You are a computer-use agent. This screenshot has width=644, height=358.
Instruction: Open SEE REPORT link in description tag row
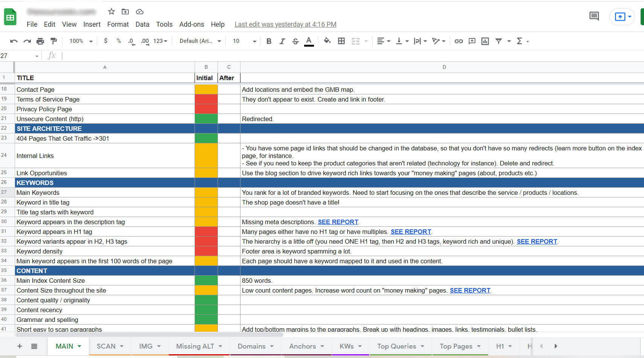[x=338, y=222]
